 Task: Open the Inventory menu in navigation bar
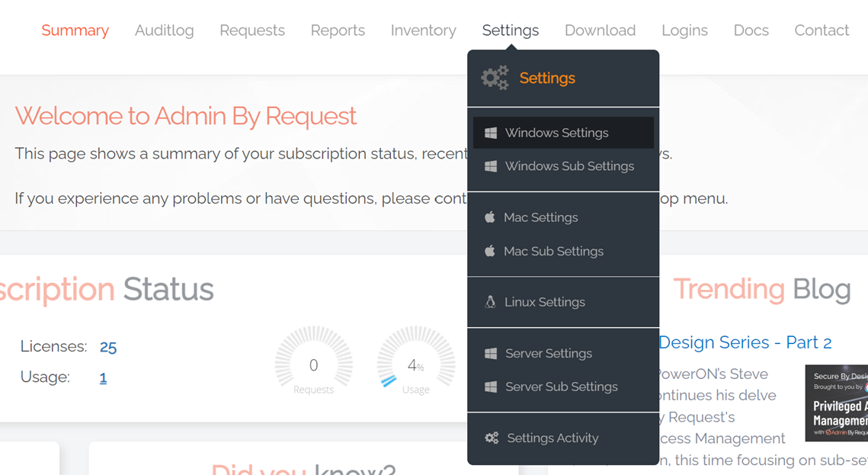point(423,30)
